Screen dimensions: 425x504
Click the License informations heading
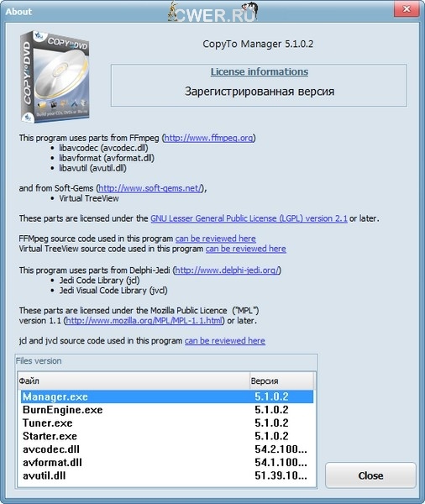(259, 71)
